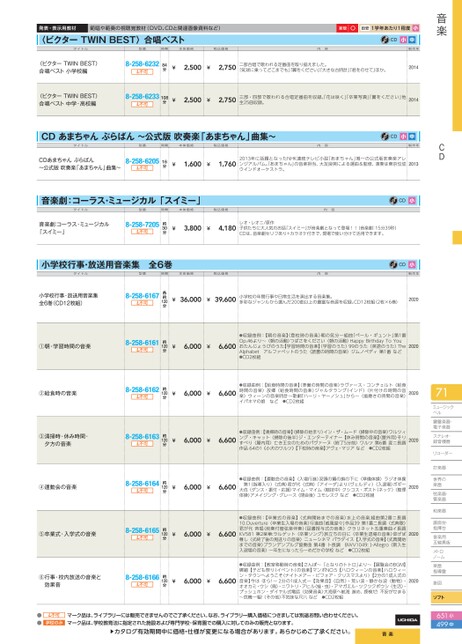
Task: Open product code 8-258-7205
Action: 142,225
